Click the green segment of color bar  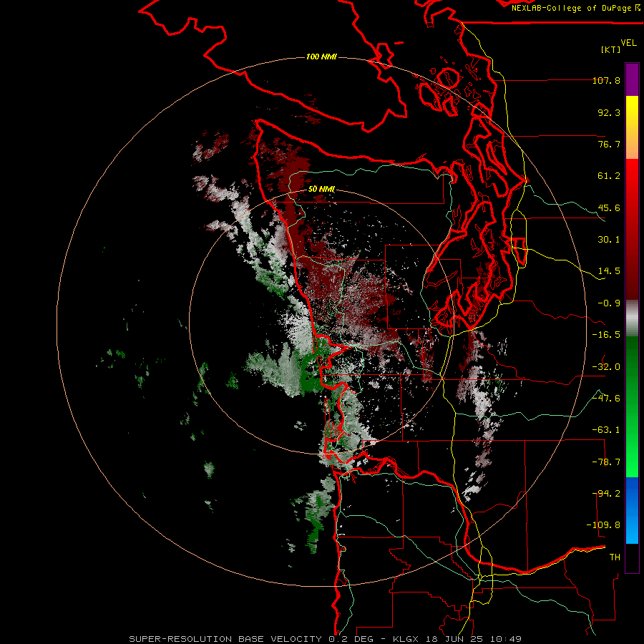point(632,406)
